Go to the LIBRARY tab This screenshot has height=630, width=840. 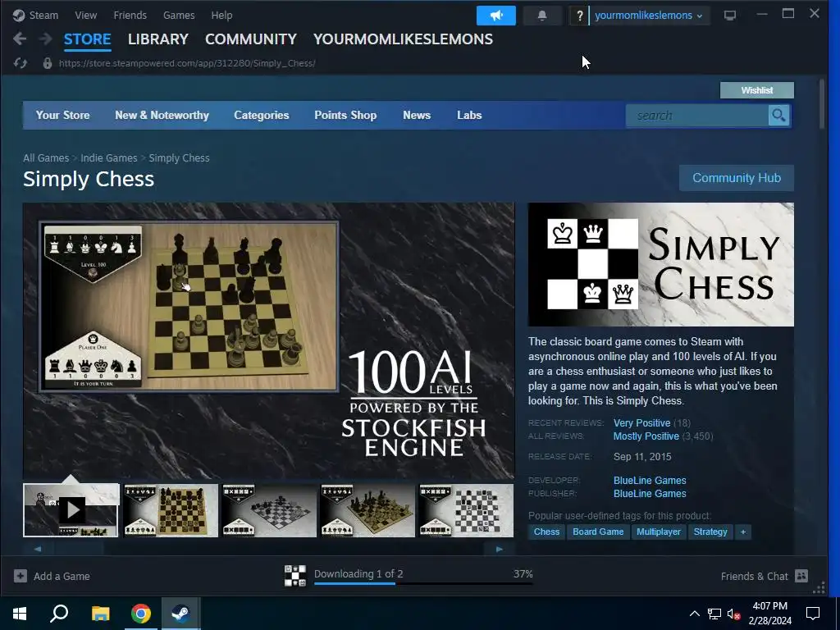(158, 39)
